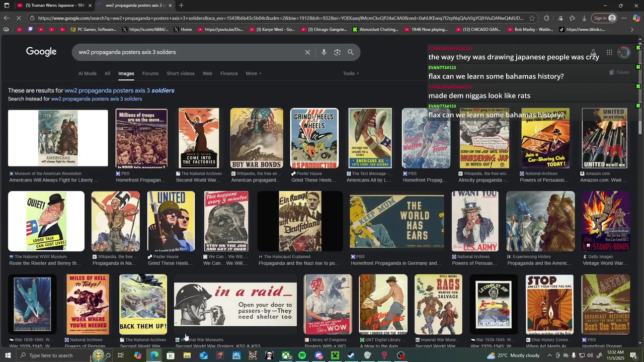
Task: Open the 'Buy War Bonds' poster thumbnail
Action: click(257, 138)
